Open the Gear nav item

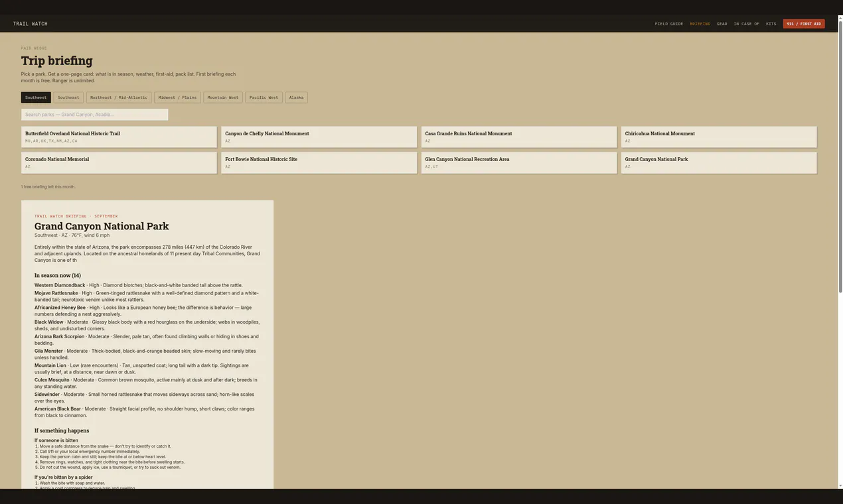(x=722, y=24)
